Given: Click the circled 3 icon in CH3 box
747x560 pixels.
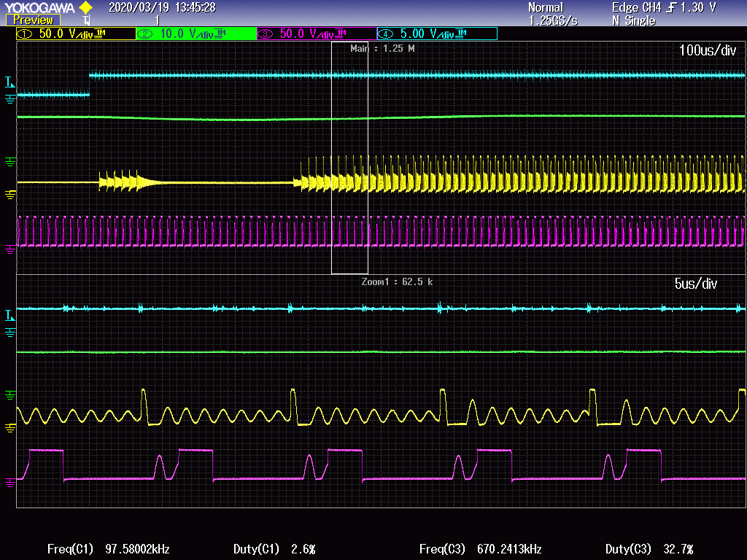Looking at the screenshot, I should tap(265, 34).
